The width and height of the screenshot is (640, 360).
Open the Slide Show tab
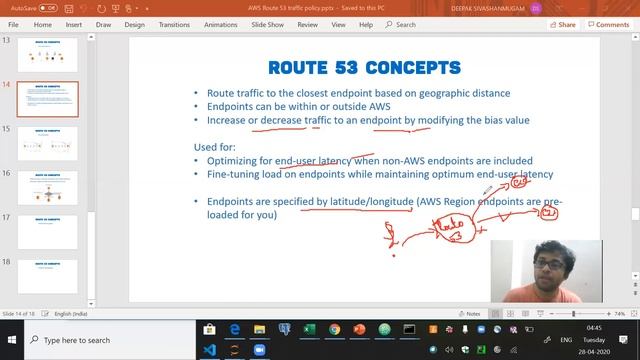tap(267, 24)
